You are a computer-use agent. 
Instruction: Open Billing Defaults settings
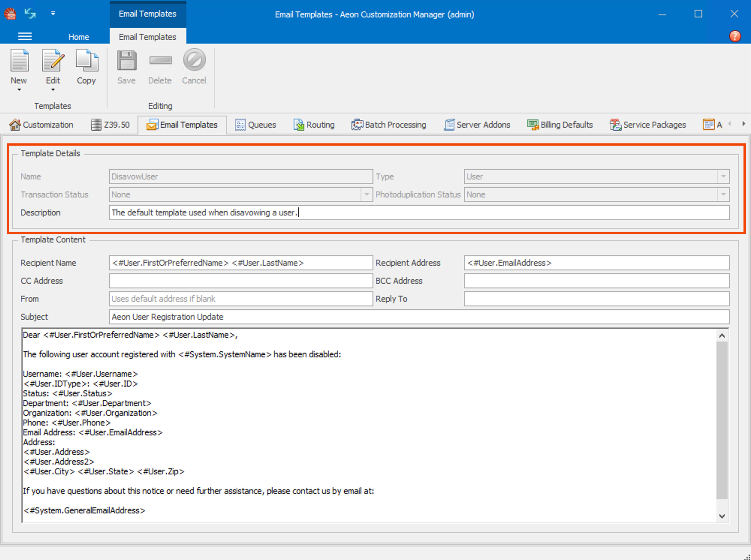[560, 125]
